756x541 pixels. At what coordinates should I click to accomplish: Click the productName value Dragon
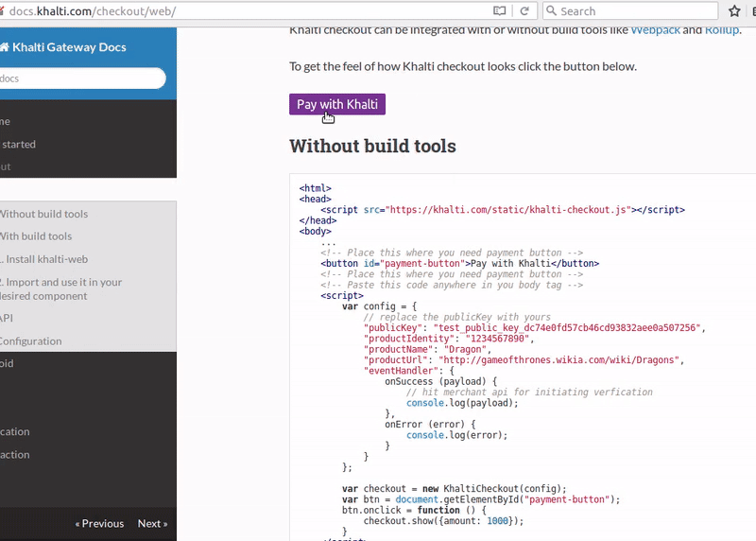click(465, 349)
